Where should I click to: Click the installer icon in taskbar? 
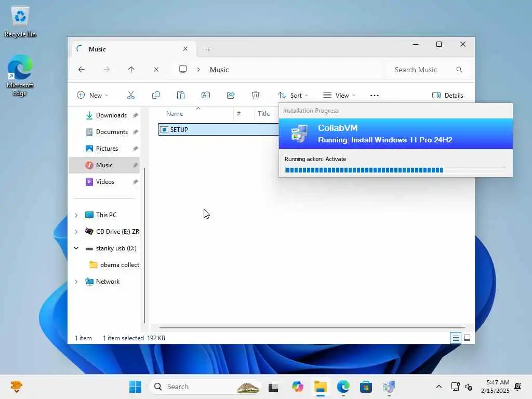click(x=389, y=387)
